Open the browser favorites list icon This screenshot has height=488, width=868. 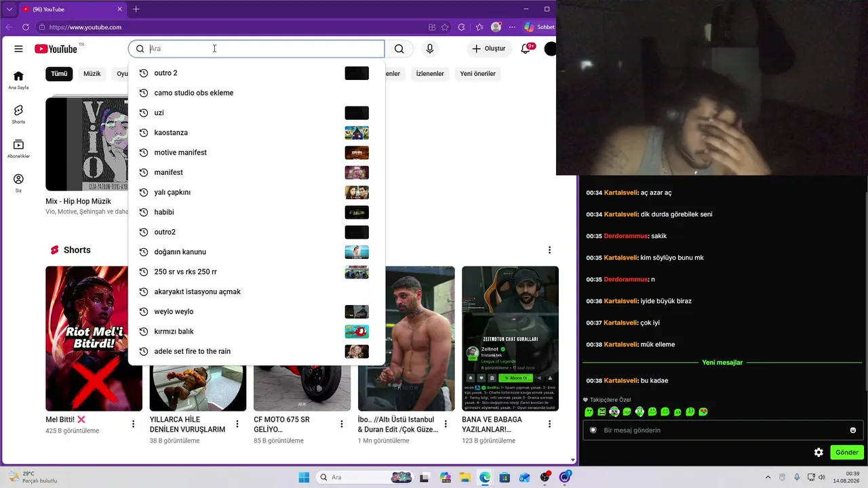pyautogui.click(x=479, y=27)
